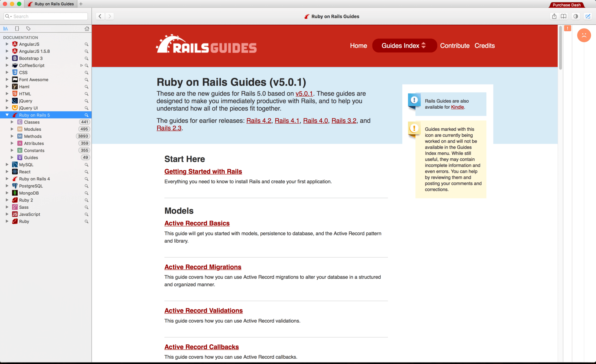This screenshot has height=364, width=596.
Task: Search within jQuery docset magnifier
Action: coord(86,101)
